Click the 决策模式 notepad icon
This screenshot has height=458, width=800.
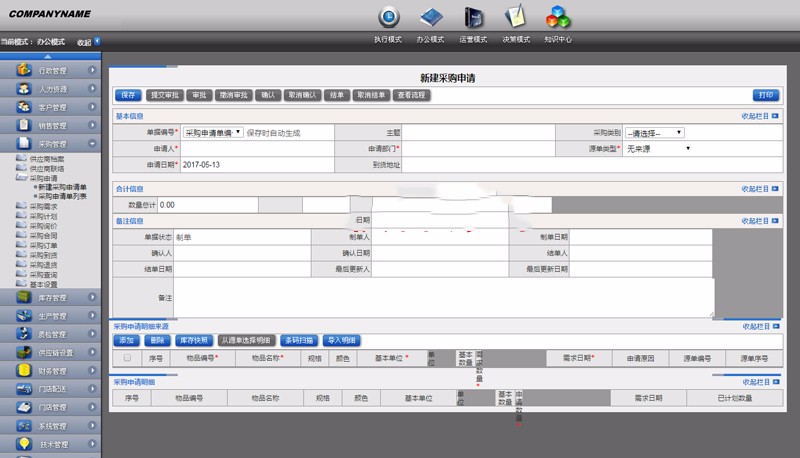pos(515,17)
